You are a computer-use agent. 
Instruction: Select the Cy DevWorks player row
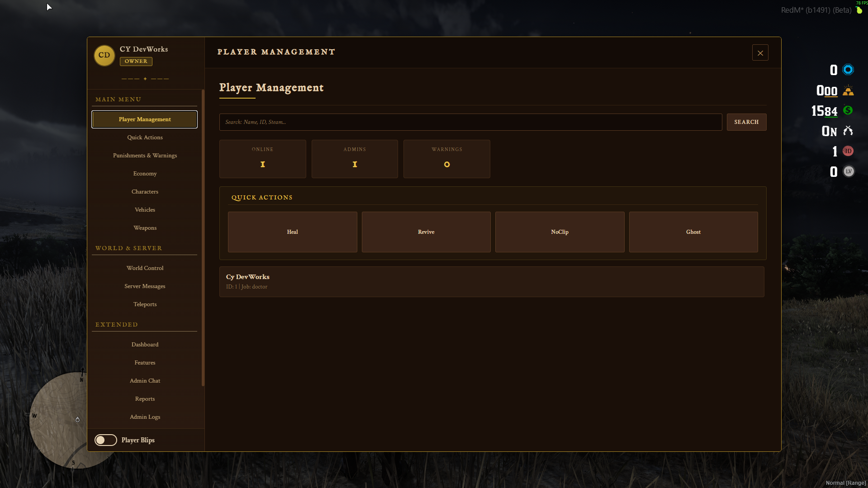pyautogui.click(x=492, y=282)
